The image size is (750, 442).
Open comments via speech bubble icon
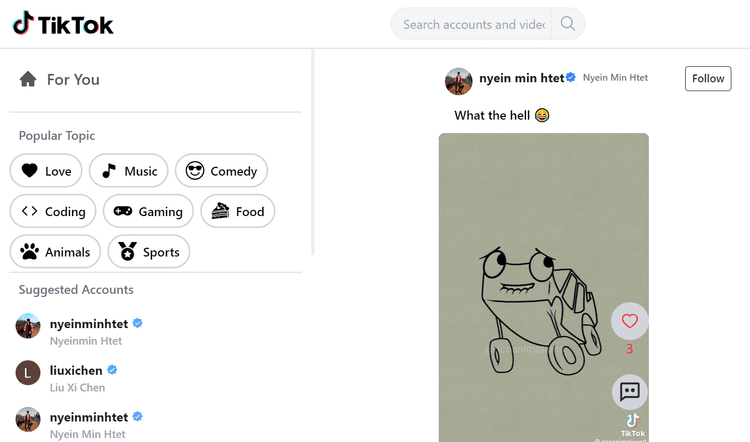coord(629,392)
